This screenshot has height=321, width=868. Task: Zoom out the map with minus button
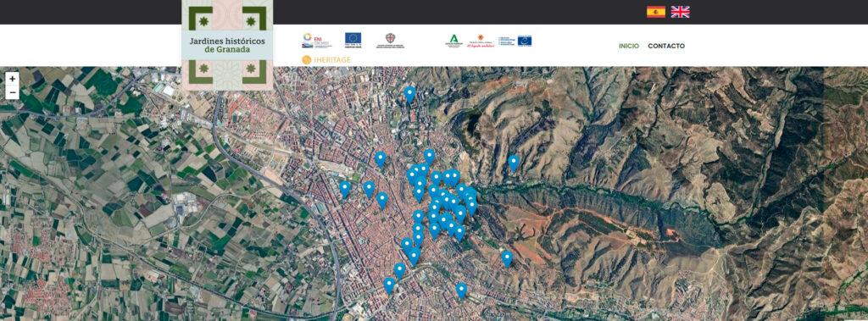click(12, 92)
